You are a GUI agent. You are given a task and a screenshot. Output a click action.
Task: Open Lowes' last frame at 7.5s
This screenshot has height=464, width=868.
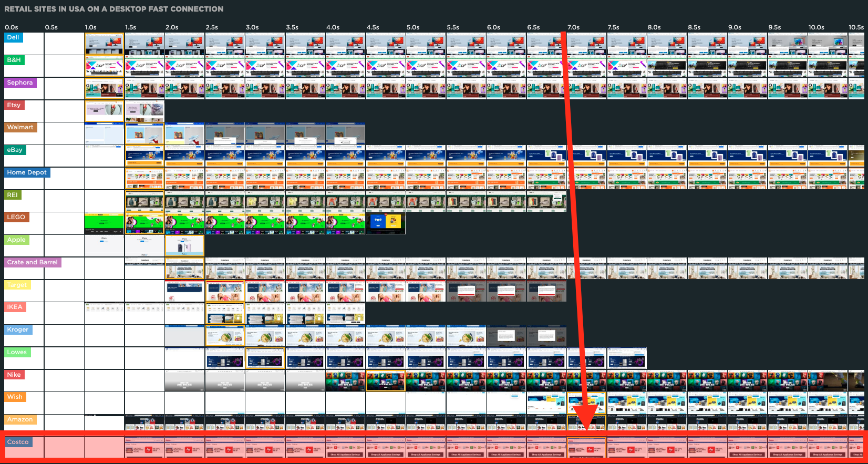[x=627, y=358]
